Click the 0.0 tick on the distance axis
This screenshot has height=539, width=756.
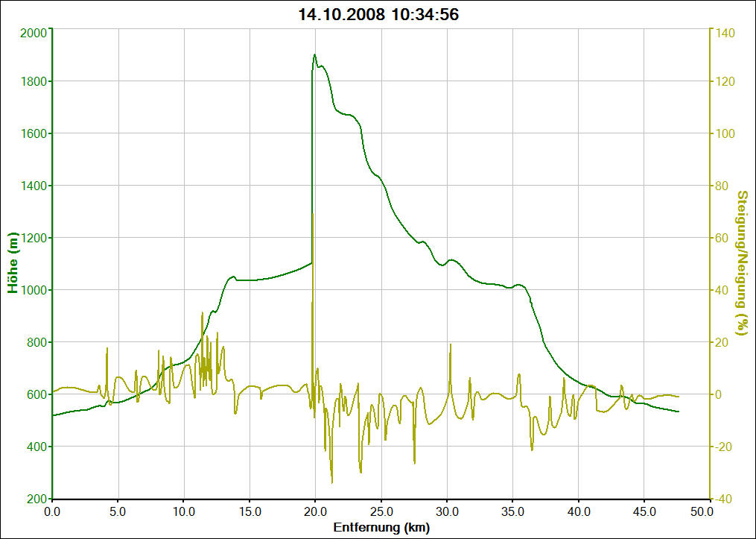pos(52,512)
